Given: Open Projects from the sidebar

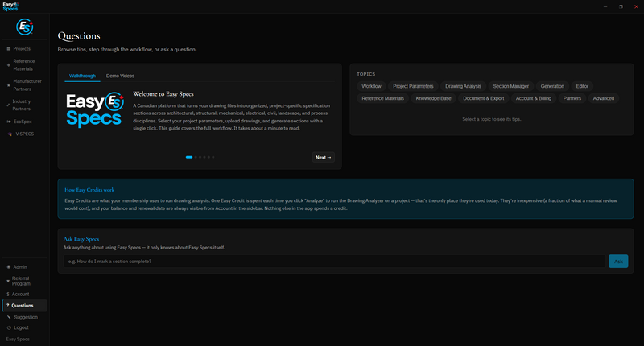Looking at the screenshot, I should [x=22, y=48].
